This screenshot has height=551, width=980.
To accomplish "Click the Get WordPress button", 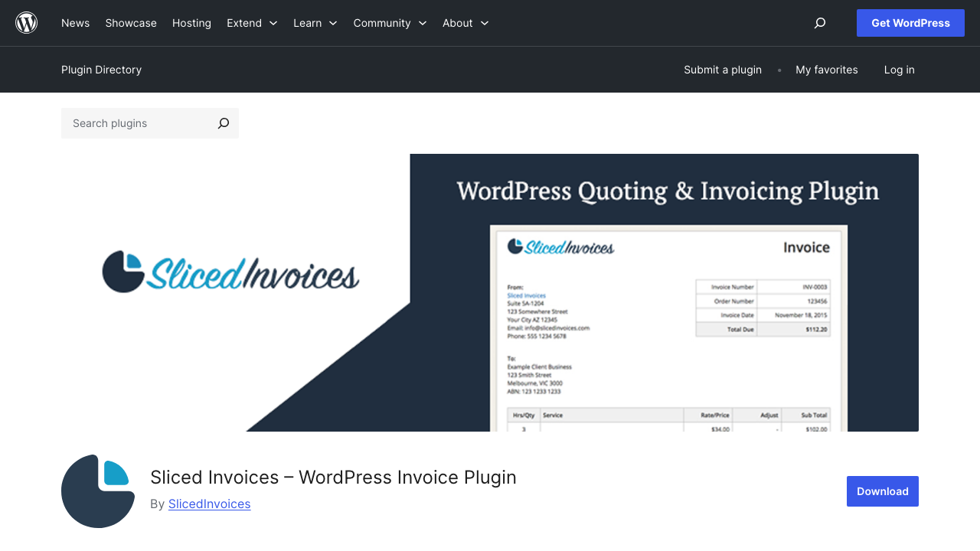I will 910,23.
